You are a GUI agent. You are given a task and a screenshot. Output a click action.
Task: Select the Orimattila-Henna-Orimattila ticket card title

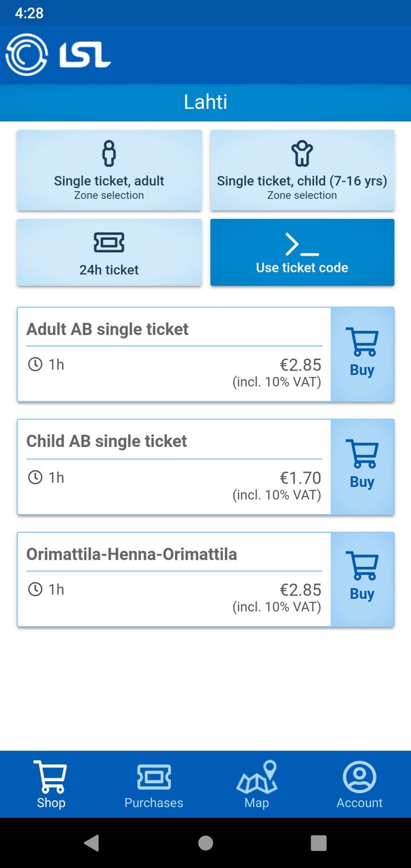pyautogui.click(x=132, y=554)
